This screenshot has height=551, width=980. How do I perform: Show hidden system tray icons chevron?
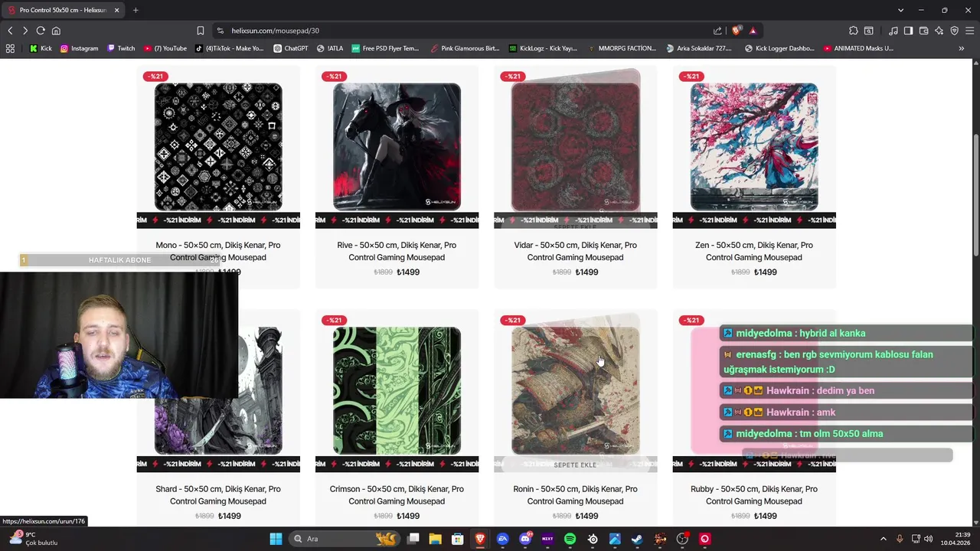coord(883,539)
